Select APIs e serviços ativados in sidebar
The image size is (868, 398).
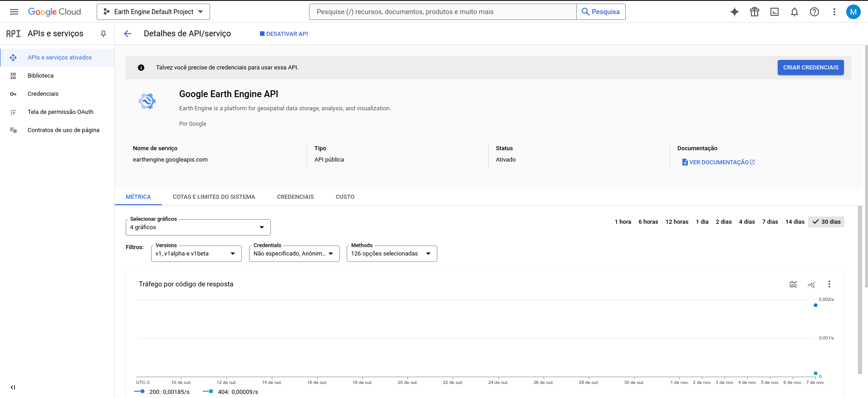pyautogui.click(x=57, y=58)
